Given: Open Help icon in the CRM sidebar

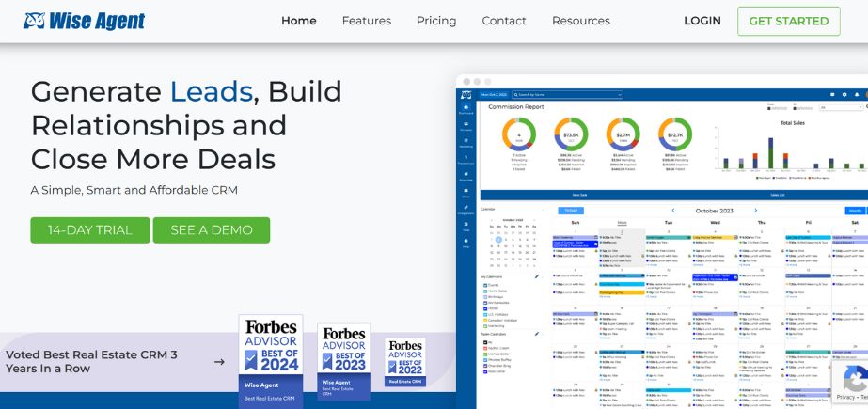Looking at the screenshot, I should coord(466,243).
